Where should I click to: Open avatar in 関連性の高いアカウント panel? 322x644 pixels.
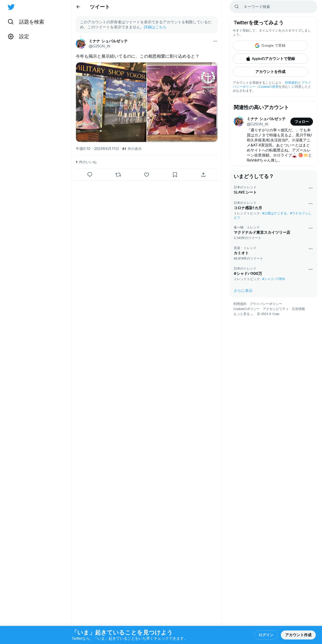(x=239, y=121)
